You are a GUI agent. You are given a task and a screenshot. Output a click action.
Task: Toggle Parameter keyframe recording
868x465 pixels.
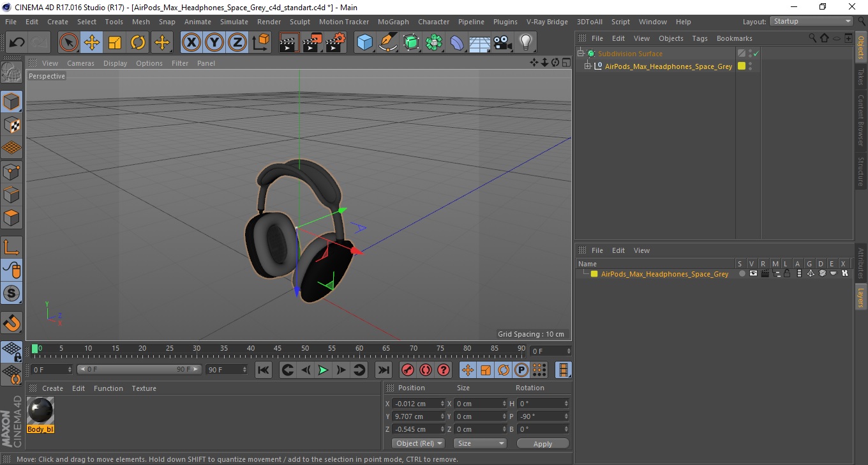(x=521, y=370)
